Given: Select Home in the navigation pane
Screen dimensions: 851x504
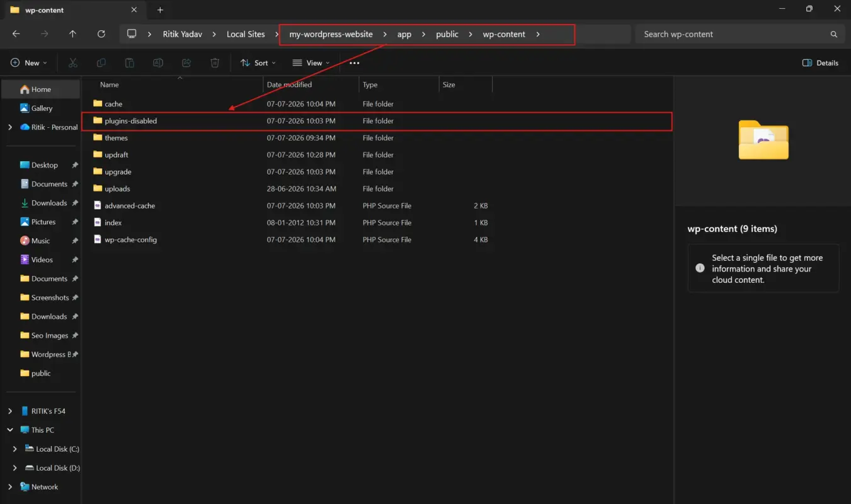Looking at the screenshot, I should 41,89.
